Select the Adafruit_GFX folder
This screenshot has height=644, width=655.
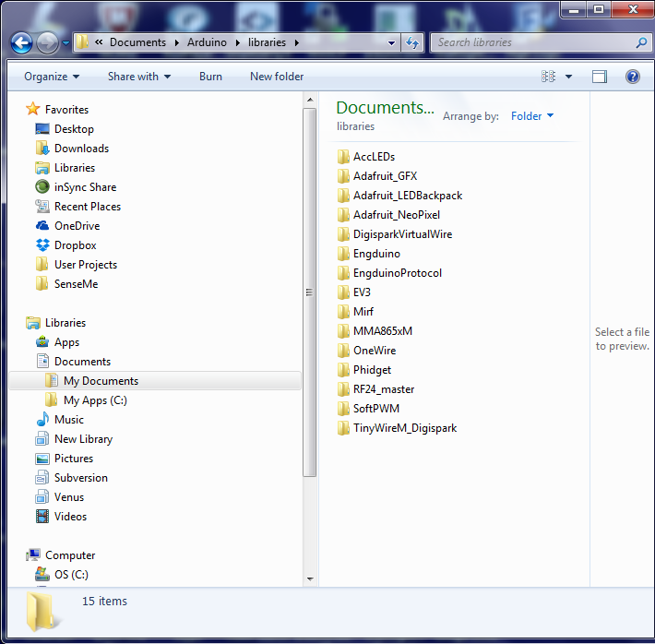(x=376, y=176)
